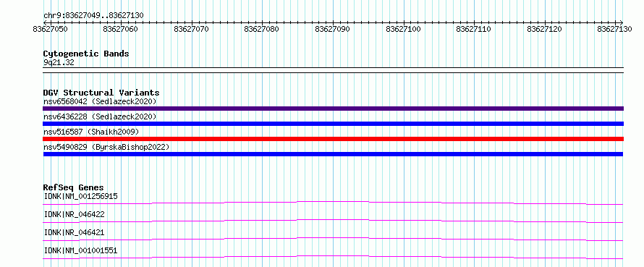Open gene label IDNK|NM_001256915
644x267 pixels.
tap(80, 196)
